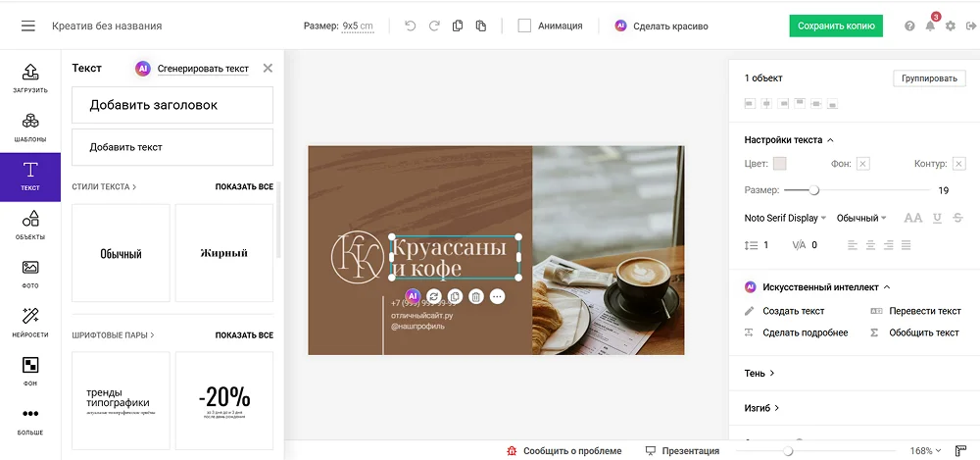Open the Фон background sidebar section

30,372
